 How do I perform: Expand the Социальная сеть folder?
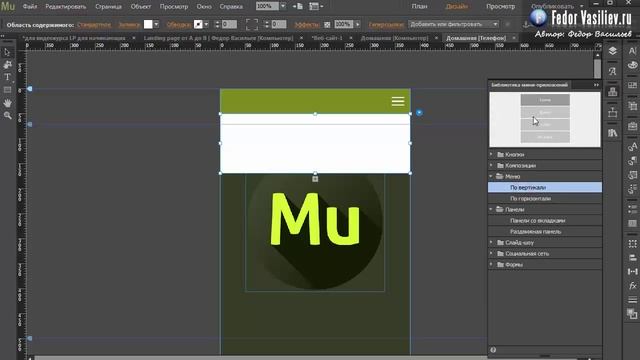491,253
